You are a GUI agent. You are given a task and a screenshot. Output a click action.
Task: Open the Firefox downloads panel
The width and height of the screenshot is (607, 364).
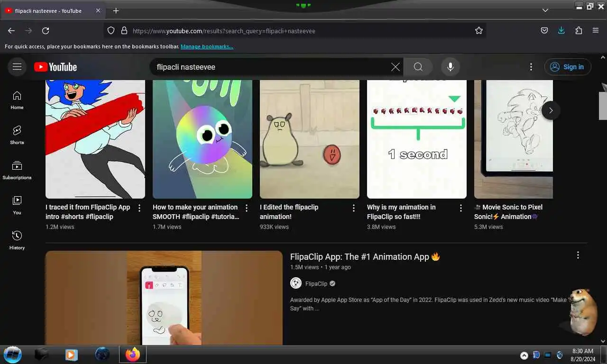[x=561, y=30]
